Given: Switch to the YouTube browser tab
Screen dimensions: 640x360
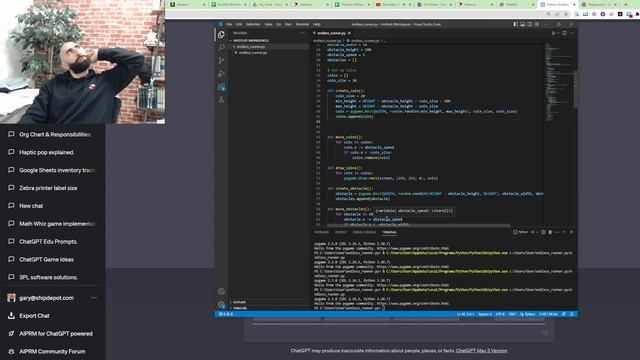Looking at the screenshot, I should tap(392, 4).
